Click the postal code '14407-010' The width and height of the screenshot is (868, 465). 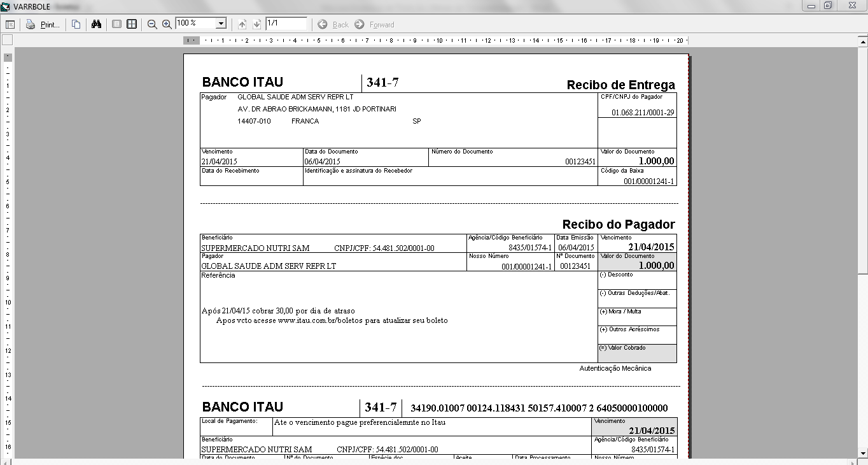(x=254, y=121)
